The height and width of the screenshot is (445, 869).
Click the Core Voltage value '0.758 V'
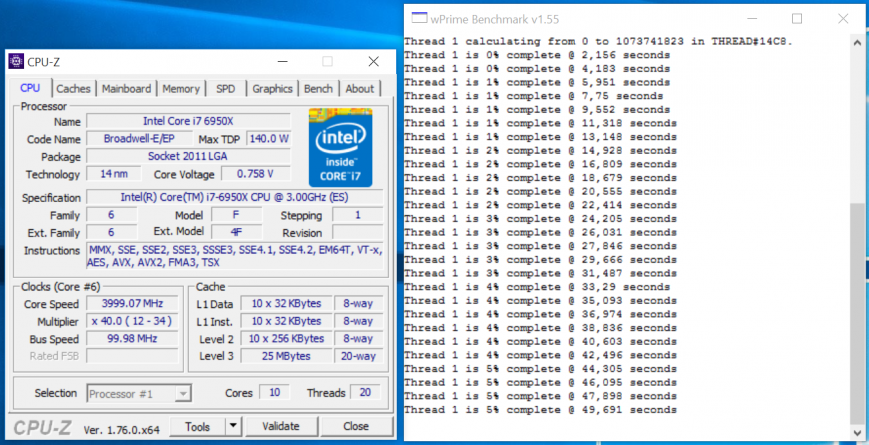point(255,174)
